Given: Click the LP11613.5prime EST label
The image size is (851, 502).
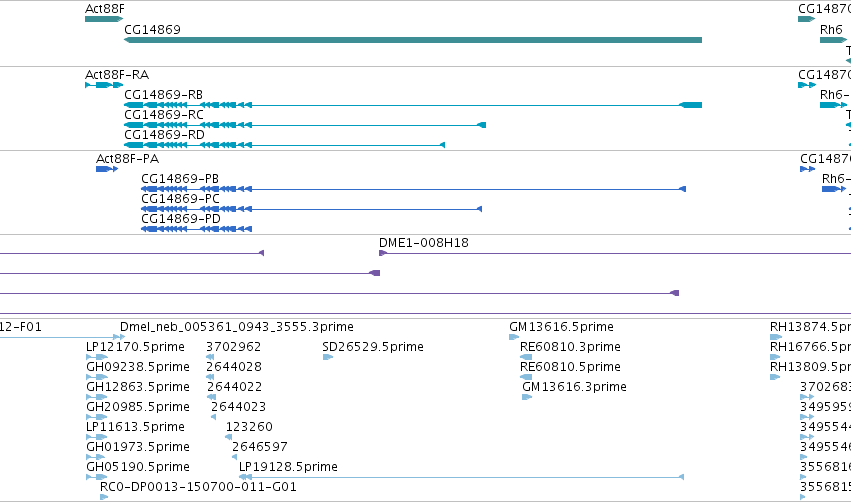Looking at the screenshot, I should 135,427.
